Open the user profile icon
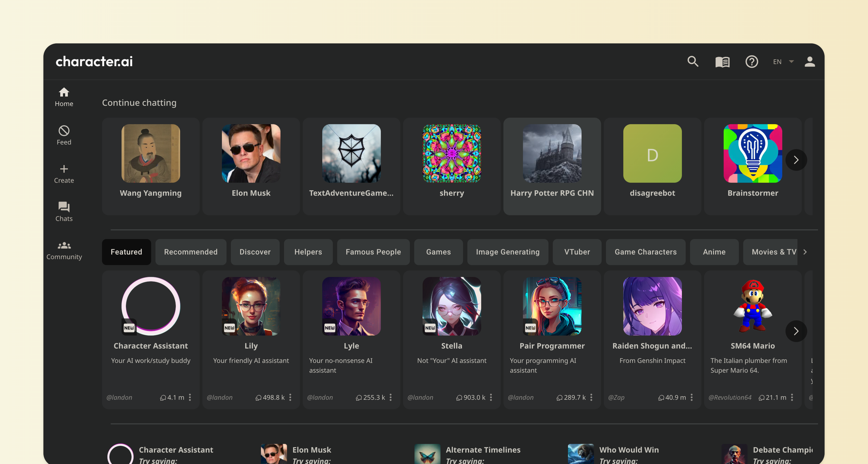Screen dimensions: 868x464 pyautogui.click(x=810, y=62)
